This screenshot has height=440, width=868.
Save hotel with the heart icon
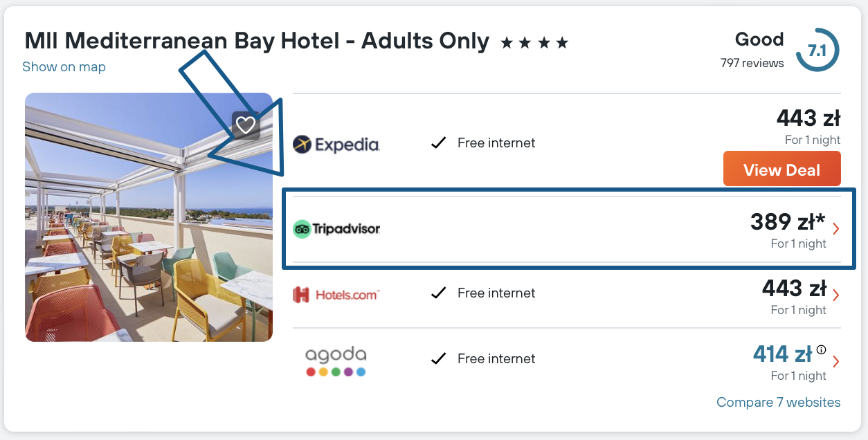tap(246, 125)
